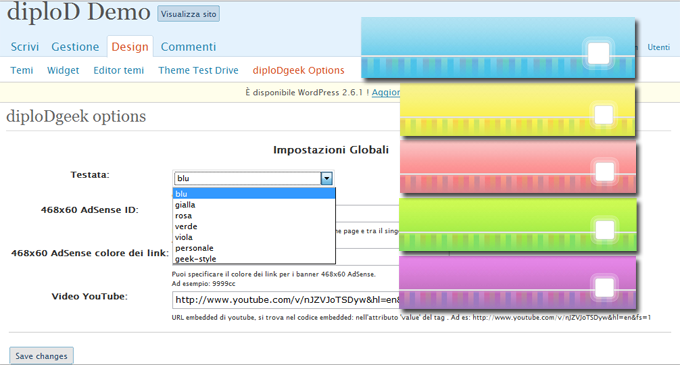Open the diploDgeek Options submenu
This screenshot has width=680, height=365.
298,70
